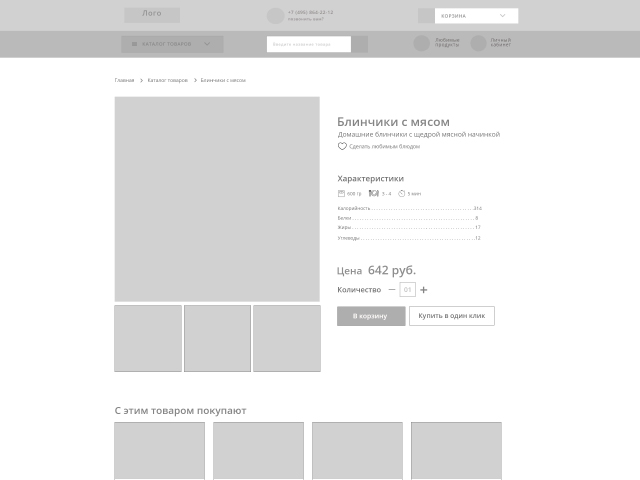This screenshot has width=640, height=480.
Task: Click the round Любимые продукты icon
Action: 422,43
